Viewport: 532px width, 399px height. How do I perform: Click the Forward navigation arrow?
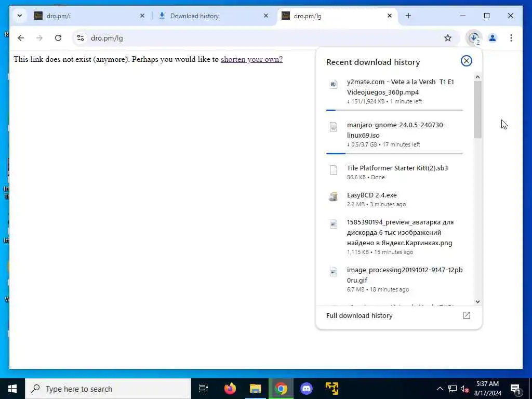(x=39, y=38)
